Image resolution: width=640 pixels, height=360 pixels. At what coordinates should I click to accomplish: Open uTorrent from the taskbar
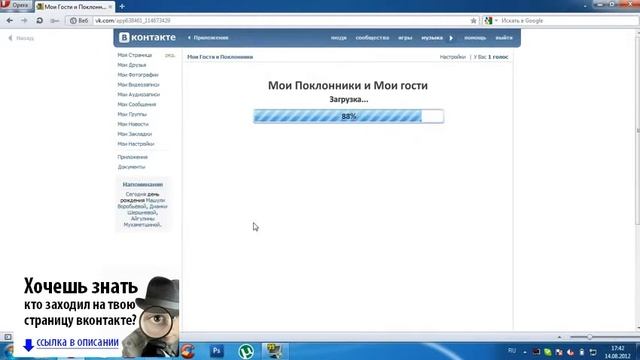pos(246,351)
